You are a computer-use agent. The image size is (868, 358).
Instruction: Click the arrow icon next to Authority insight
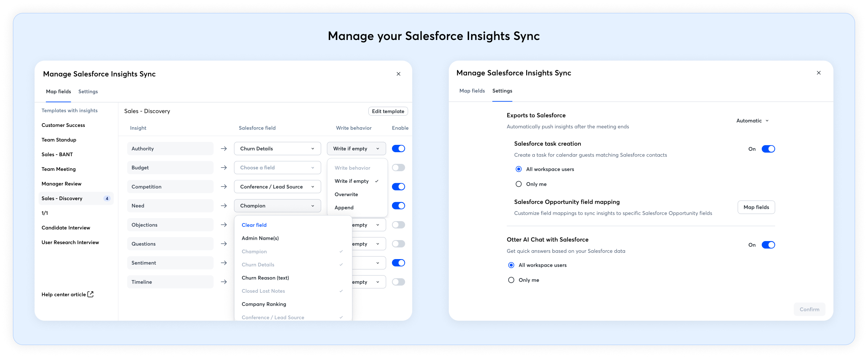[x=224, y=149]
